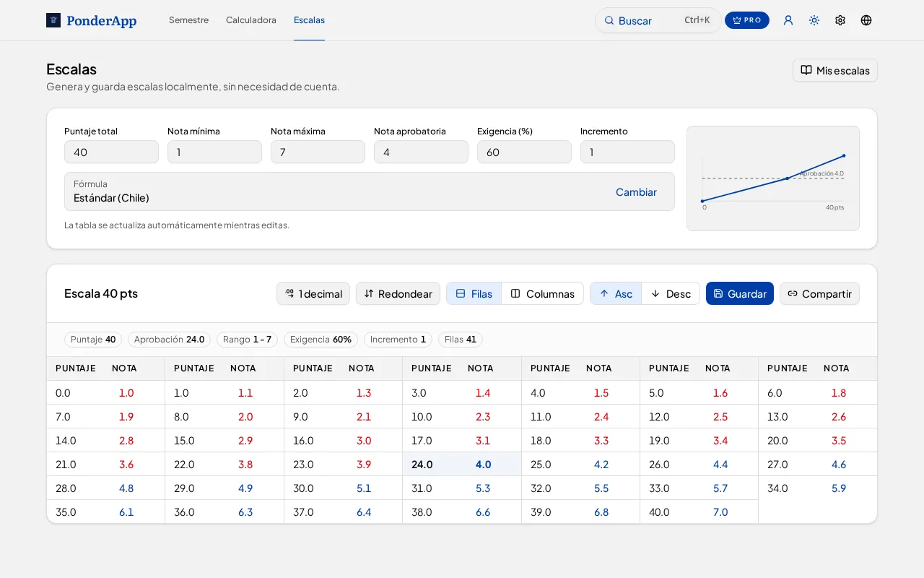Select the Escalas tab
This screenshot has width=924, height=578.
309,20
